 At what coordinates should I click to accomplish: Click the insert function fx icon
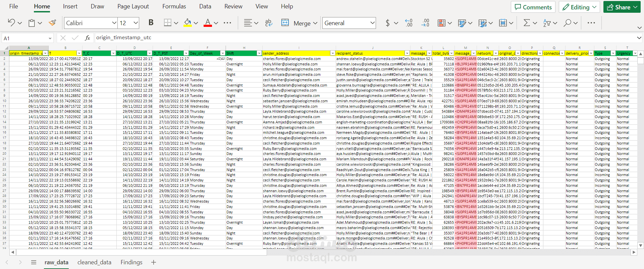point(88,38)
